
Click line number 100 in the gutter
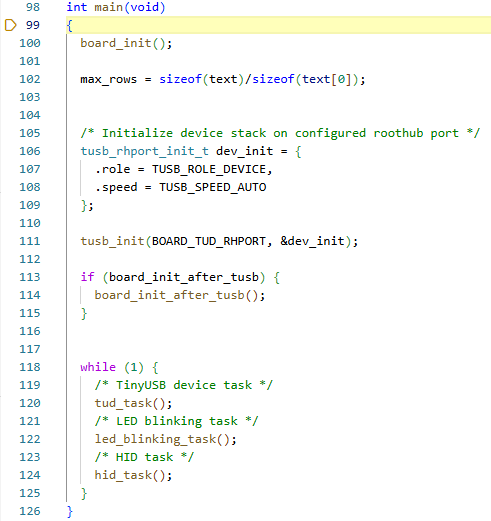click(30, 43)
